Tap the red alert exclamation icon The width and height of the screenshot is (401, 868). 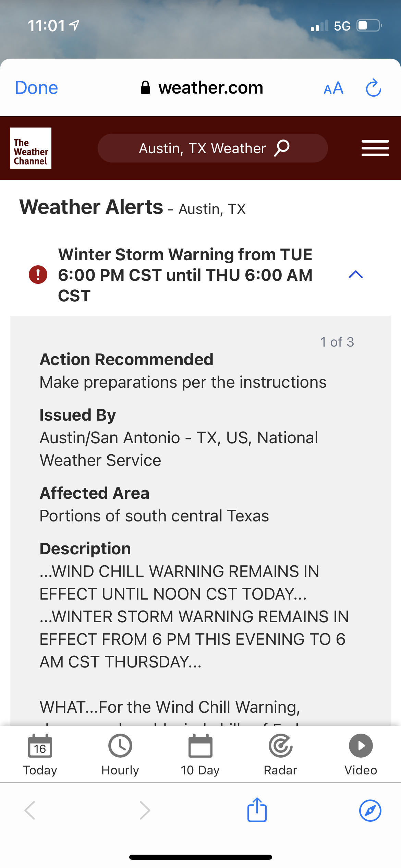tap(38, 275)
